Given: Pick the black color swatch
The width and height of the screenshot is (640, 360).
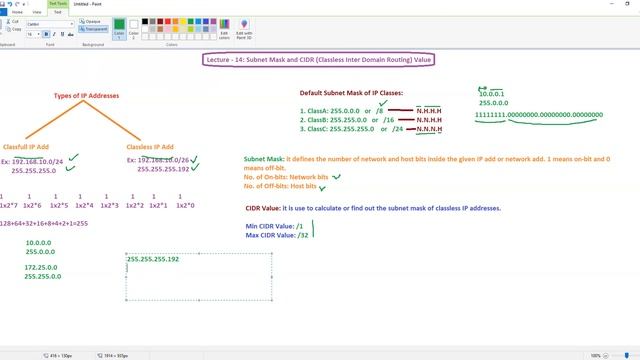Looking at the screenshot, I should pyautogui.click(x=145, y=21).
